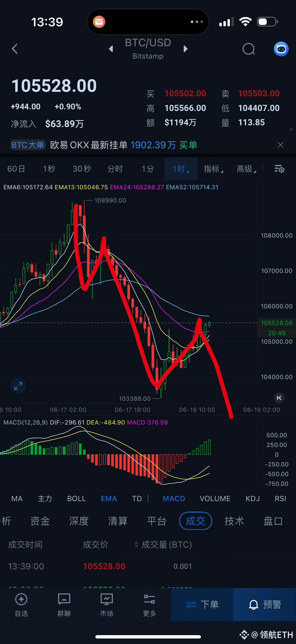Image resolution: width=296 pixels, height=644 pixels.
Task: Expand chart to fullscreen icon
Action: (18, 386)
